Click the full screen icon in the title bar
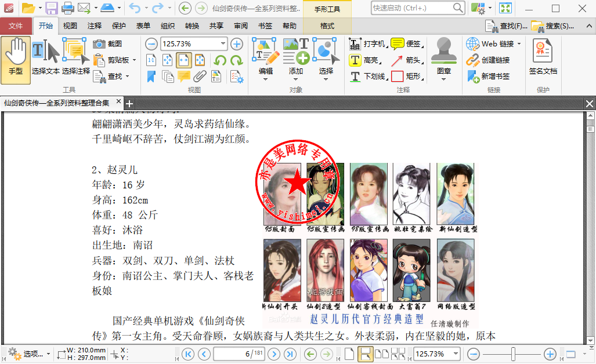Image resolution: width=596 pixels, height=364 pixels. click(x=505, y=8)
